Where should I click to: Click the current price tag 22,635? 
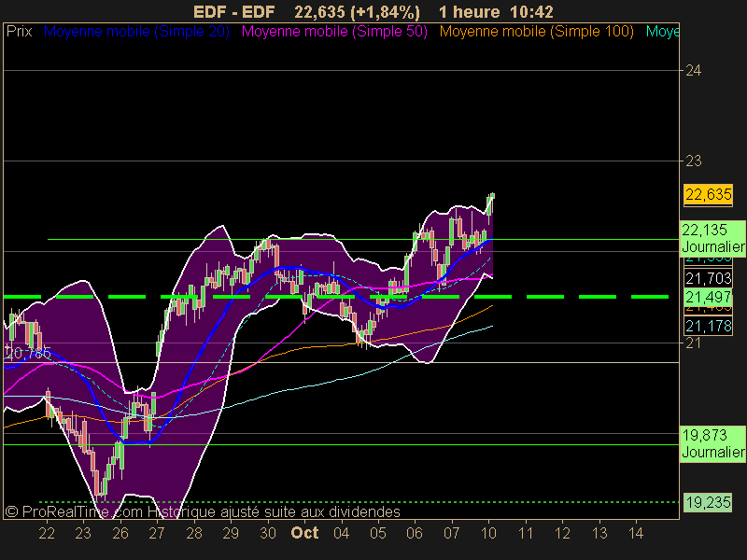coord(708,195)
